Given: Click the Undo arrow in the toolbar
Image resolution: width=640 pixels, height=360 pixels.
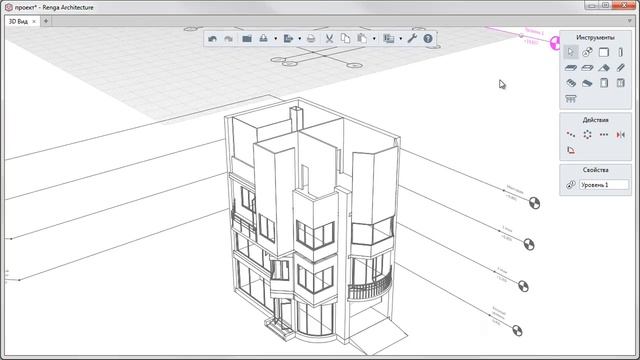Looking at the screenshot, I should coord(212,39).
